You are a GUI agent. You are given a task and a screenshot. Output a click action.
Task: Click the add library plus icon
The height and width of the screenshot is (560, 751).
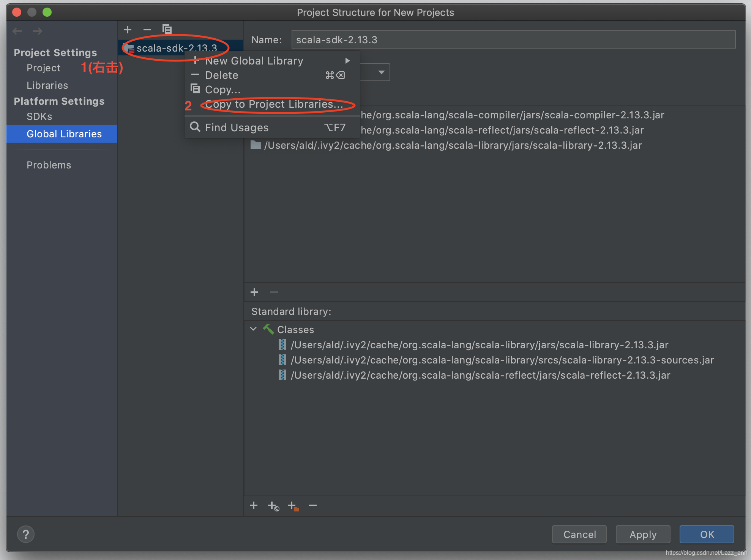[x=128, y=30]
